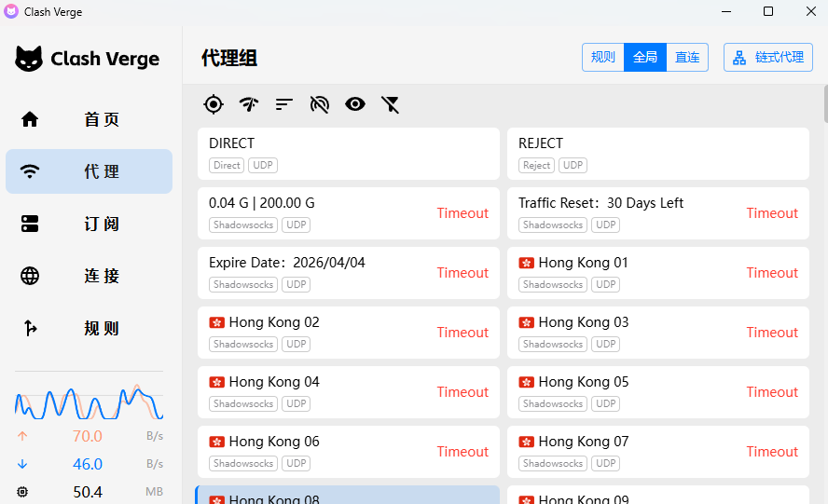This screenshot has width=828, height=504.
Task: Click Clash Verge title bar app icon
Action: (x=11, y=11)
